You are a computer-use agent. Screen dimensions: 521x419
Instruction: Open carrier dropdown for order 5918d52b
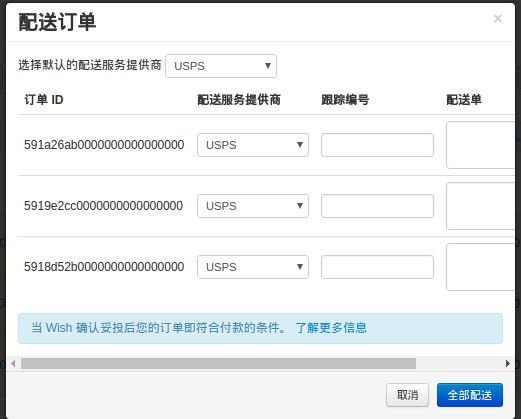[x=253, y=267]
